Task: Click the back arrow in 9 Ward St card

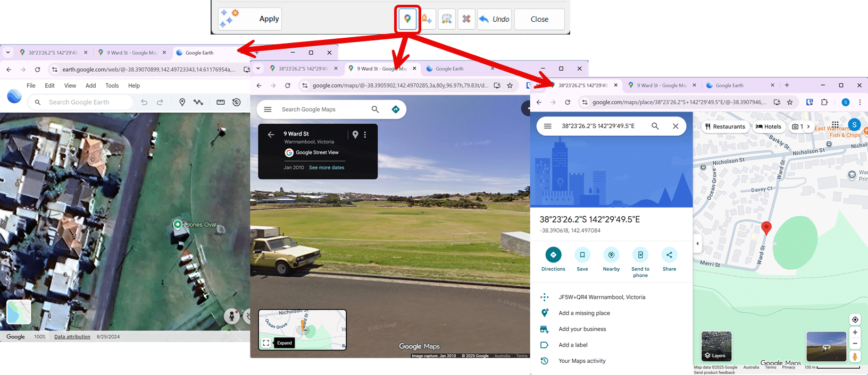Action: 271,135
